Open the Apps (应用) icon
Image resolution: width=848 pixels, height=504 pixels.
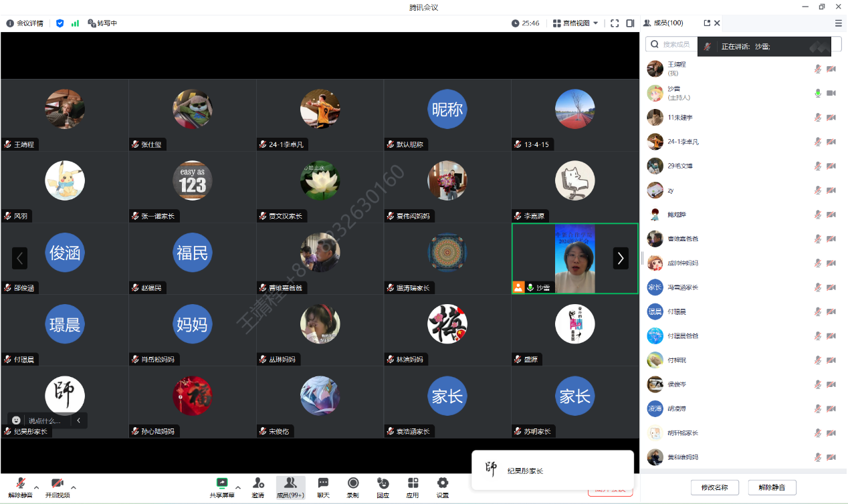(x=413, y=484)
